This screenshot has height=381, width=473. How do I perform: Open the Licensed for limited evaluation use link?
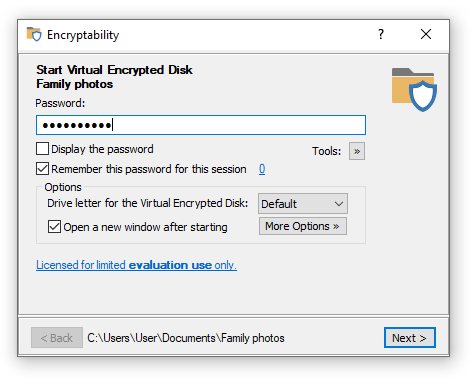136,265
